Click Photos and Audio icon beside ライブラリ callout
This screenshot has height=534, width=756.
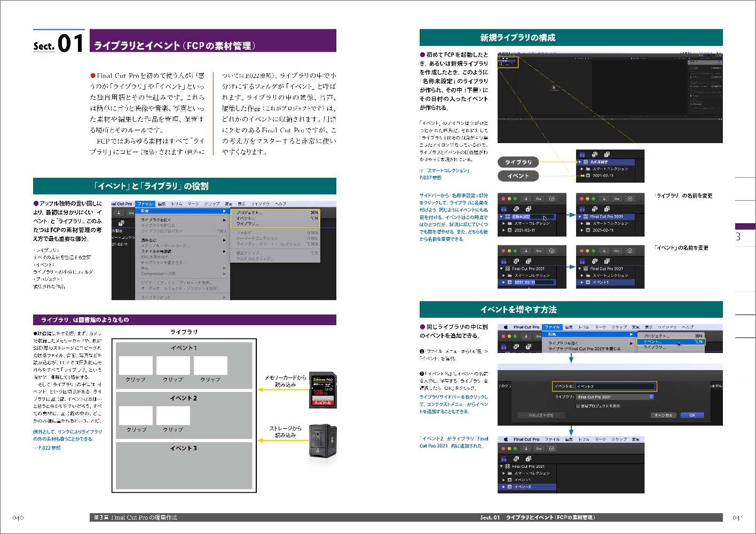594,155
